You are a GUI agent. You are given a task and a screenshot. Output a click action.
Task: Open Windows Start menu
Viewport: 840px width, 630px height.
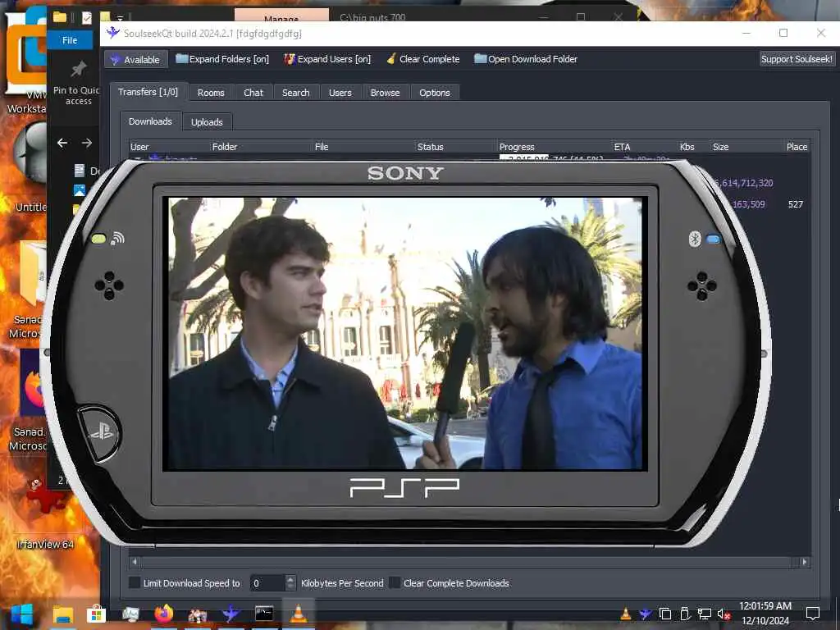pyautogui.click(x=22, y=614)
